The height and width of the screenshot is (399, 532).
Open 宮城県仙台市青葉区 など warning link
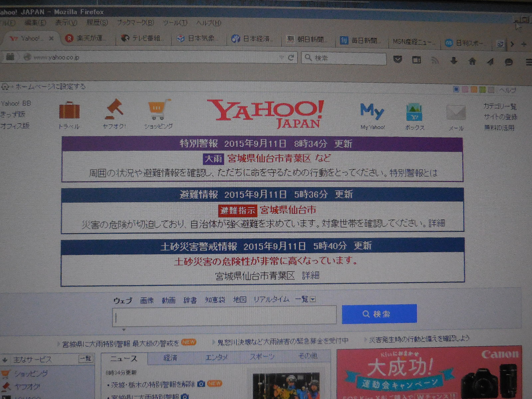click(279, 158)
